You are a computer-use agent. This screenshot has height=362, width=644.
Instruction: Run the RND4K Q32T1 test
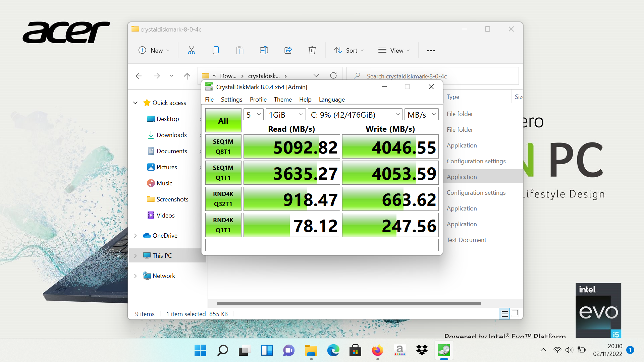coord(223,199)
